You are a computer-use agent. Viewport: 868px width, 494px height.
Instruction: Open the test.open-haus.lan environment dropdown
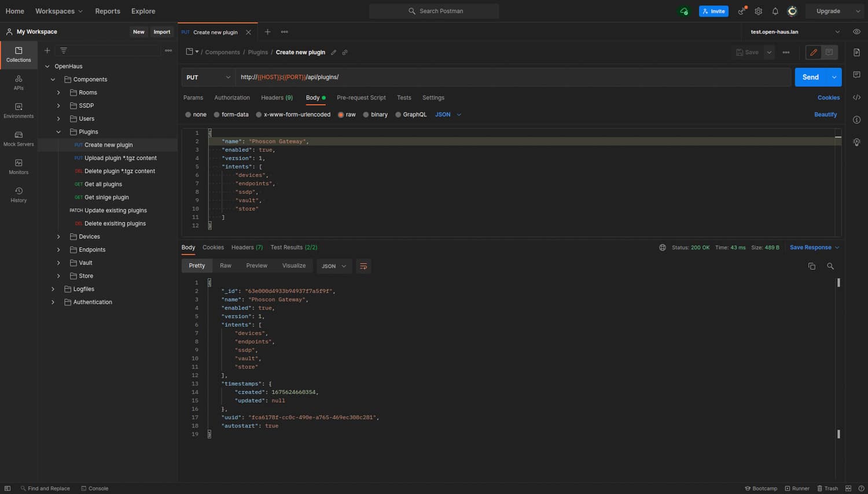(x=794, y=32)
